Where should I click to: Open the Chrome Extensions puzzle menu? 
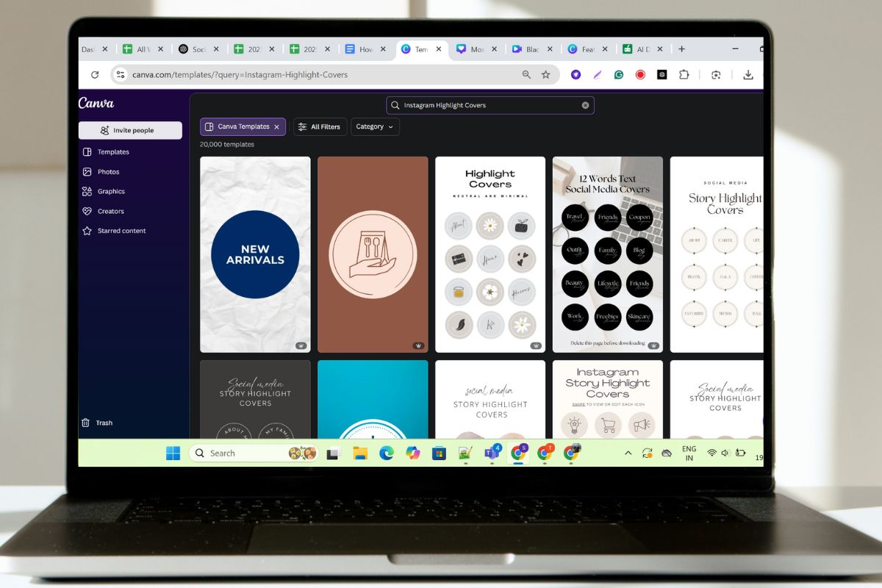click(684, 74)
